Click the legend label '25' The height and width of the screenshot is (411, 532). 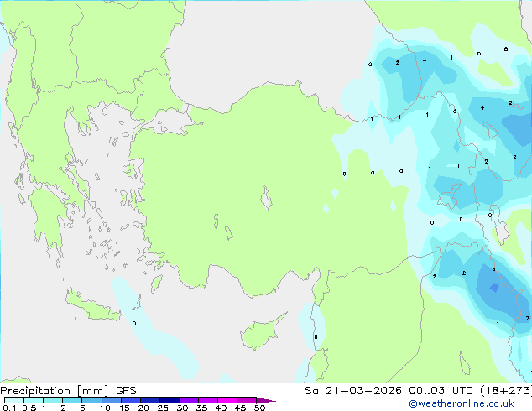163,408
